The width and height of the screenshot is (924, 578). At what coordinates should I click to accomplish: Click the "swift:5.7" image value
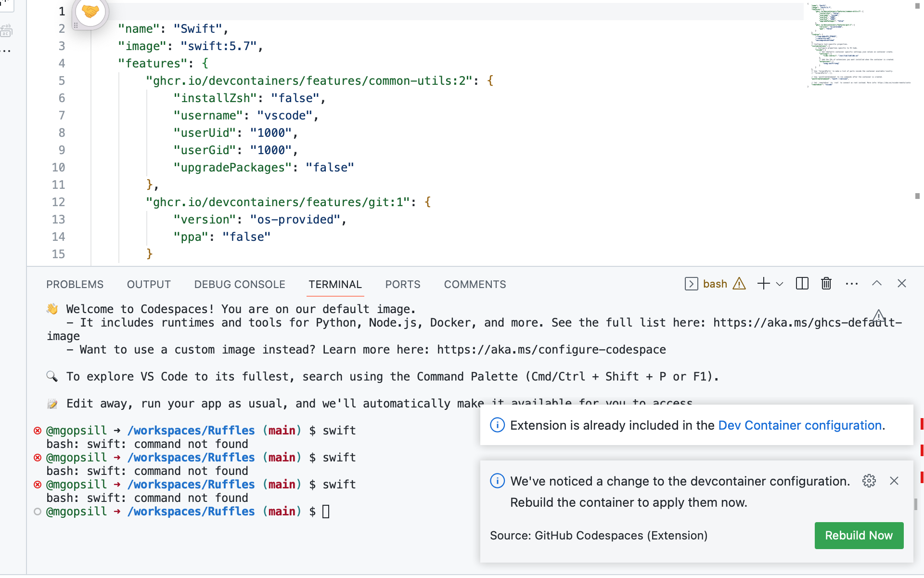pyautogui.click(x=218, y=46)
